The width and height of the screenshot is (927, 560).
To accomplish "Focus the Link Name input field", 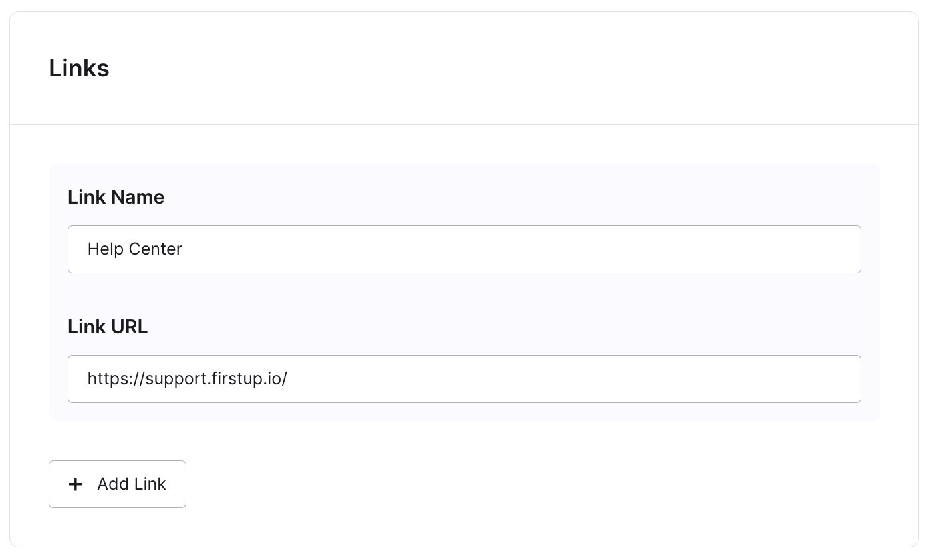I will point(464,249).
